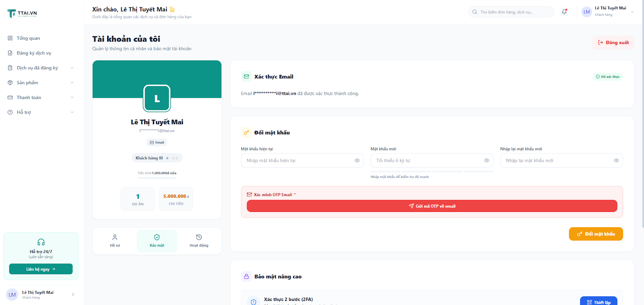
Task: Expand the Hỗ trợ menu chevron
Action: point(72,112)
